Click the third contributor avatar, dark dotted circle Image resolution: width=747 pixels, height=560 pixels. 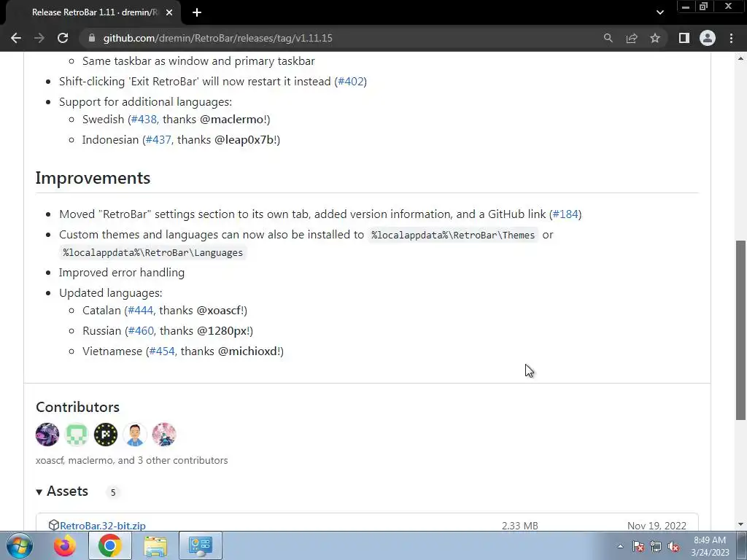[106, 435]
